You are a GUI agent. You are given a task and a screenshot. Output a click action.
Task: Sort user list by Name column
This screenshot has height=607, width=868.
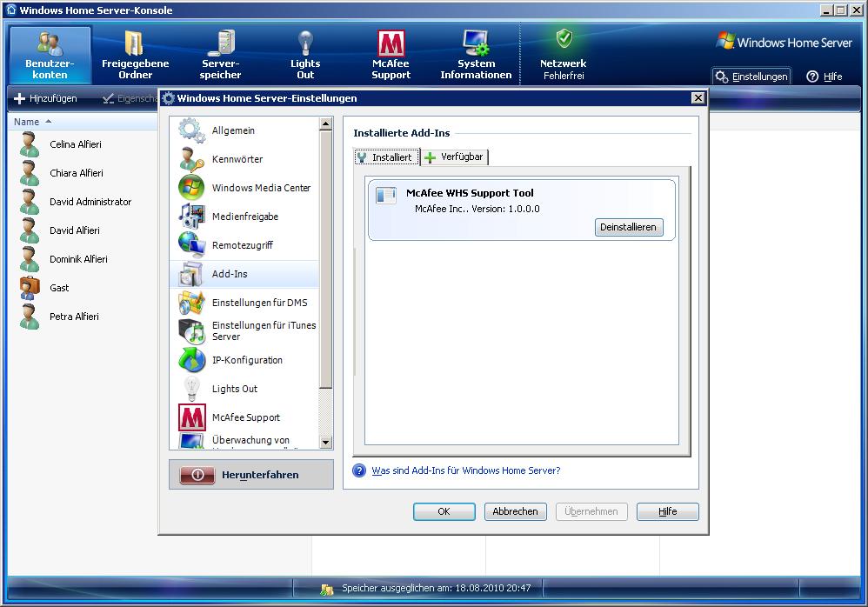point(27,122)
